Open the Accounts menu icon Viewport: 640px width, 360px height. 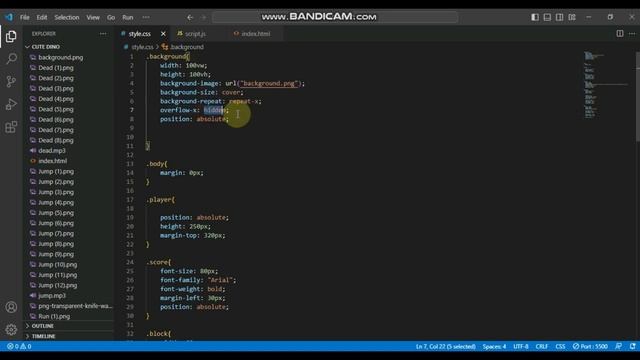click(11, 307)
